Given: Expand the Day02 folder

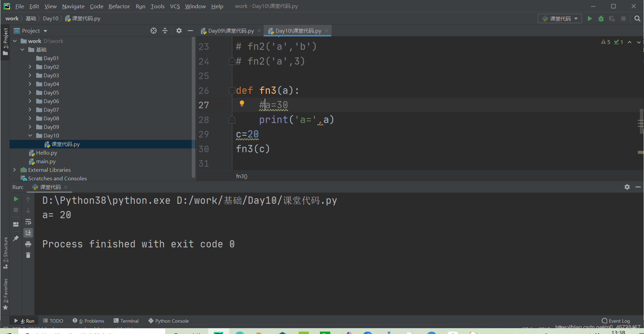Looking at the screenshot, I should tap(30, 67).
